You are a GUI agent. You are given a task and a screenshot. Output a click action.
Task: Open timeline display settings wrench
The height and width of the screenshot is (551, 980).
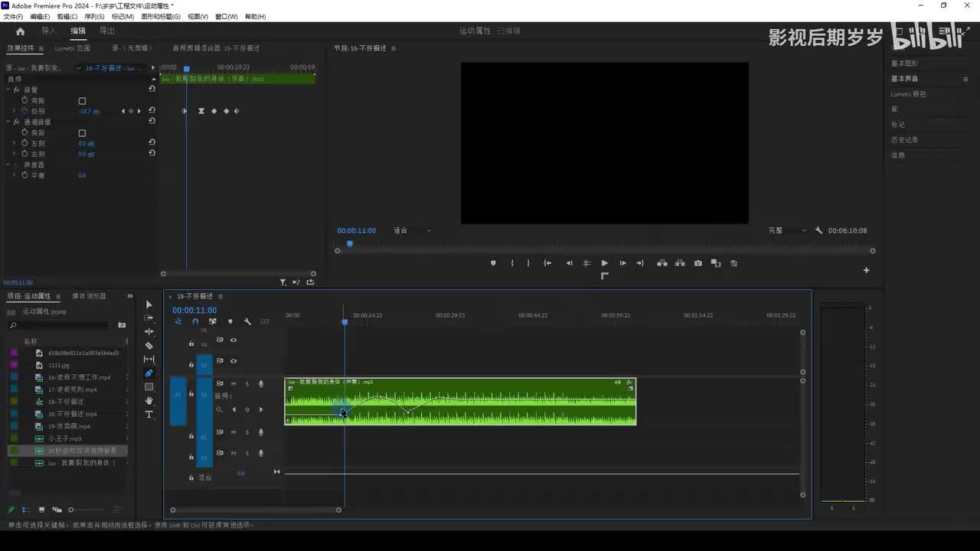tap(247, 322)
